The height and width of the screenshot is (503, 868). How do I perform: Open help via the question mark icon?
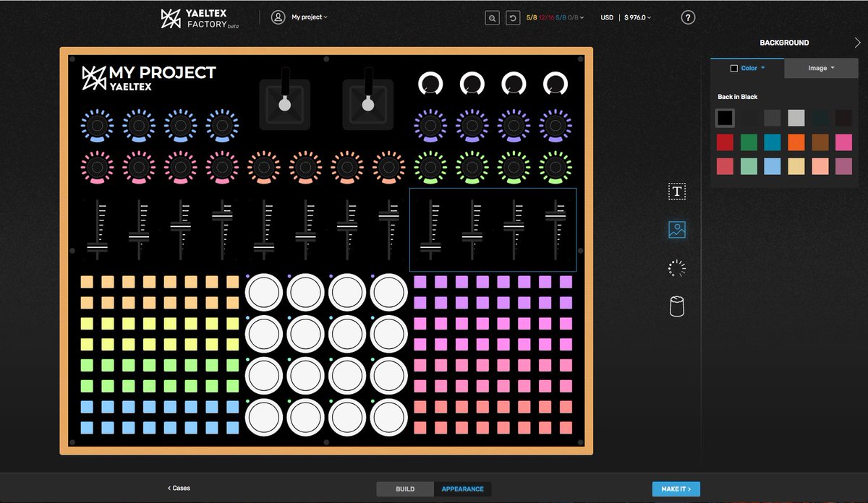687,17
